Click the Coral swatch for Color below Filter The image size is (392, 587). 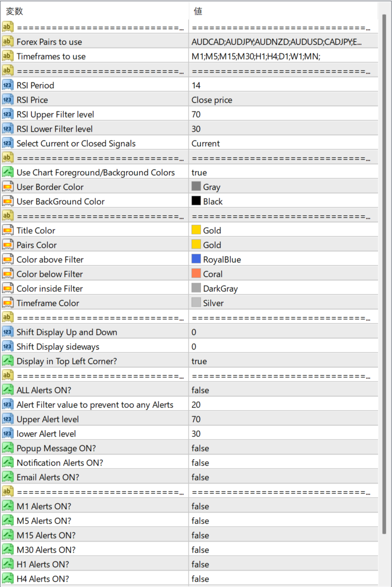click(x=196, y=273)
